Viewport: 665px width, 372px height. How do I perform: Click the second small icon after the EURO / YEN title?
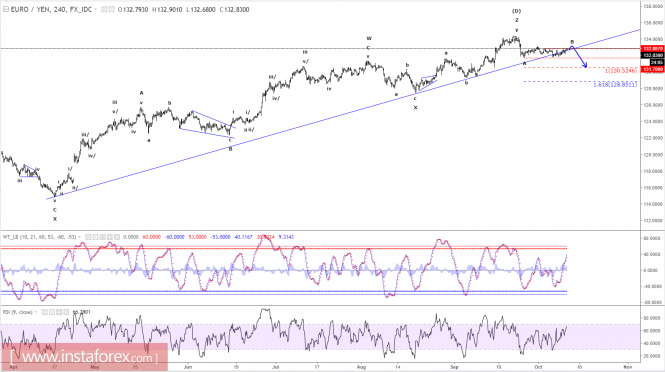(x=111, y=9)
